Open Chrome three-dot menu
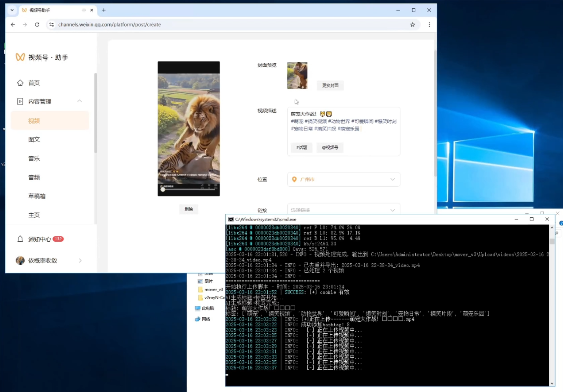This screenshot has width=563, height=392. 429,25
